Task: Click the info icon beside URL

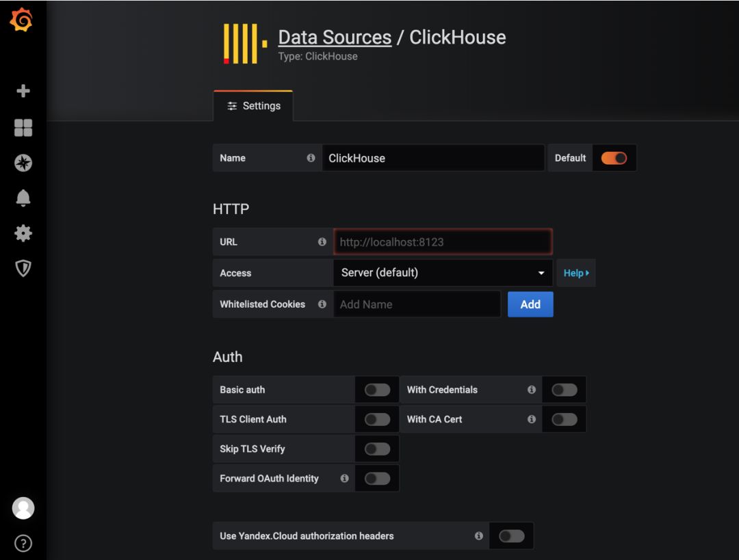Action: pos(322,241)
